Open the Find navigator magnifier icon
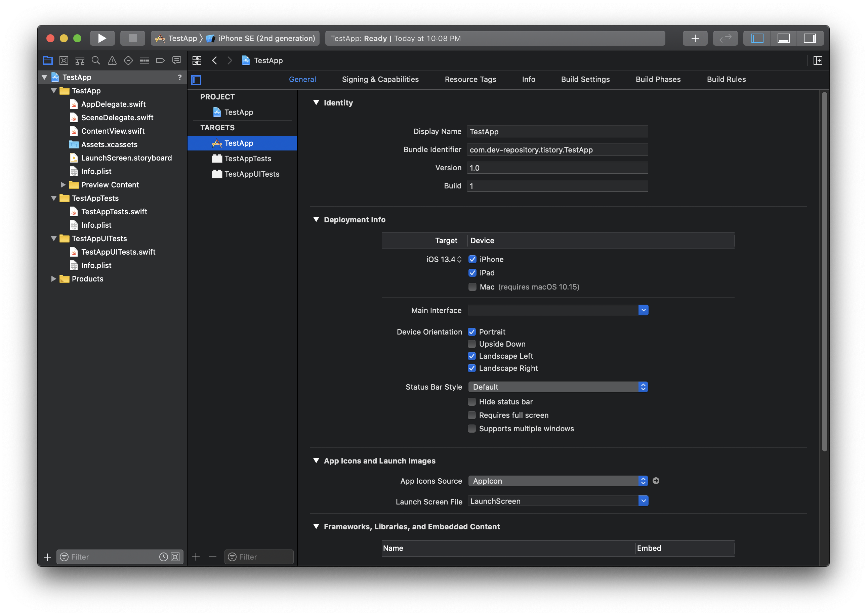The width and height of the screenshot is (867, 616). [x=96, y=61]
